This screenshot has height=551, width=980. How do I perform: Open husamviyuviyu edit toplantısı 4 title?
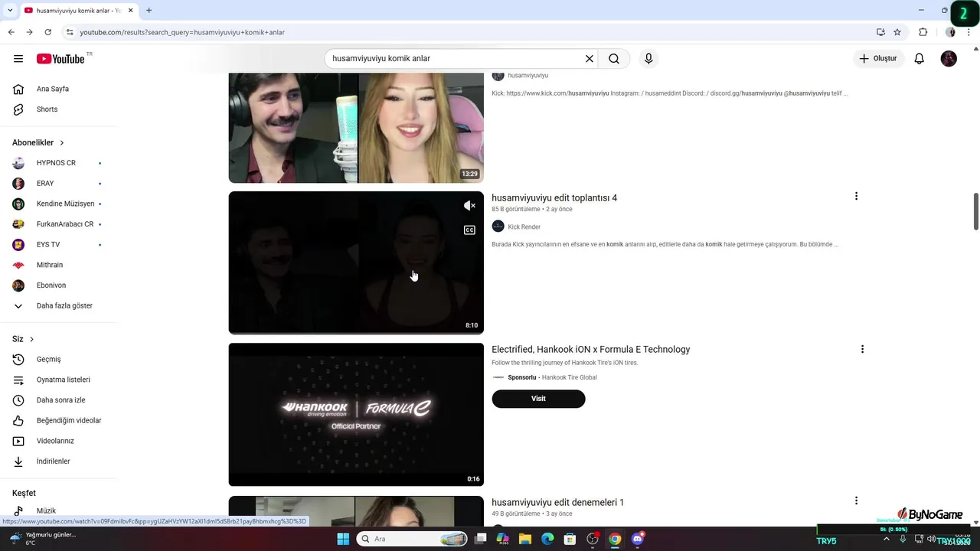[554, 197]
